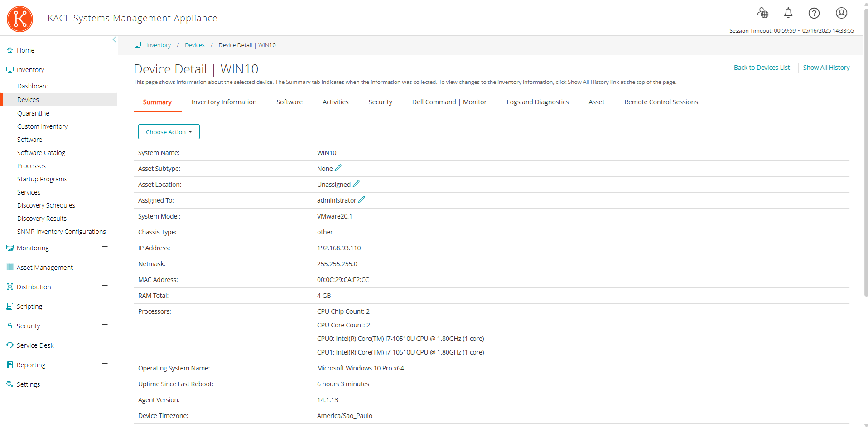
Task: Click the Inventory monitor icon in sidebar
Action: pyautogui.click(x=10, y=70)
